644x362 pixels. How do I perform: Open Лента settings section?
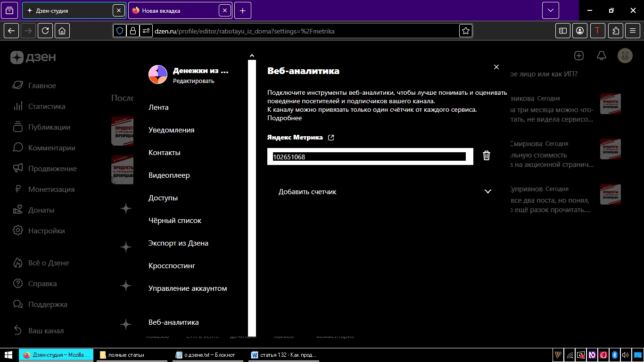click(x=158, y=107)
